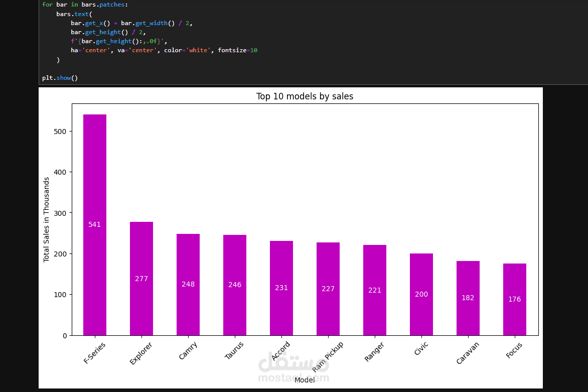Click the bar.get_x() code line
The height and width of the screenshot is (392, 588).
pos(131,23)
